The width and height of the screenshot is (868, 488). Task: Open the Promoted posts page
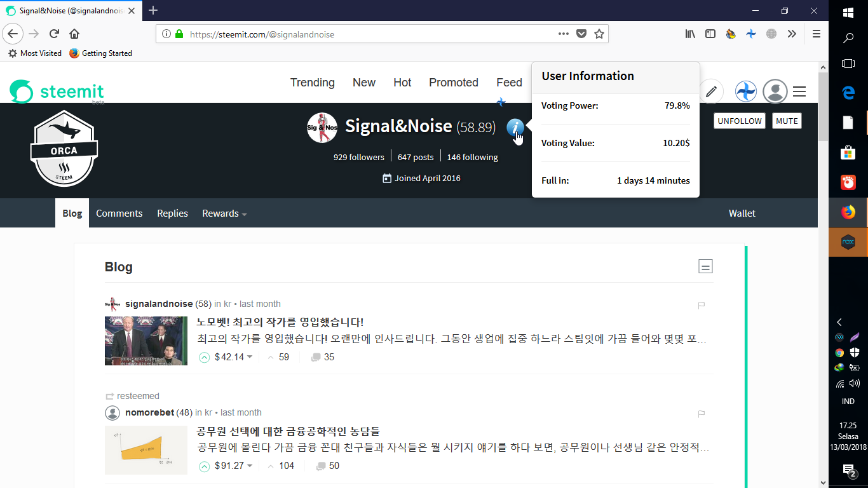[x=454, y=83]
